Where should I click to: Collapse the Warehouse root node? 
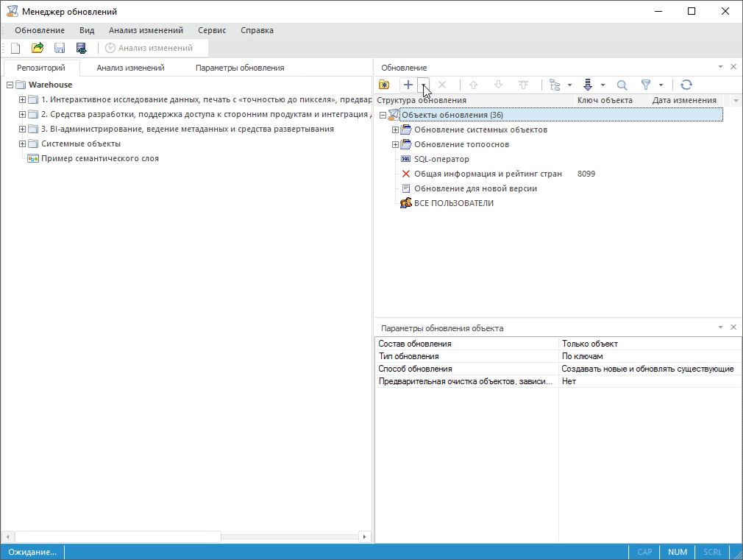point(10,85)
